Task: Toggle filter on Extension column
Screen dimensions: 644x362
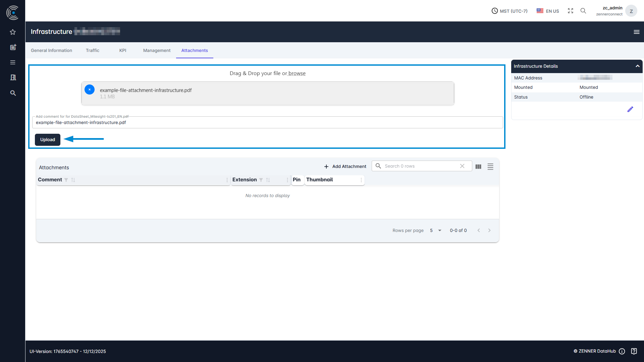Action: pyautogui.click(x=261, y=180)
